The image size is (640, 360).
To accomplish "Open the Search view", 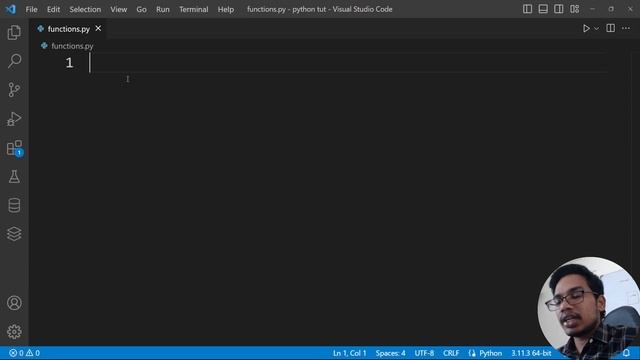I will pyautogui.click(x=14, y=61).
